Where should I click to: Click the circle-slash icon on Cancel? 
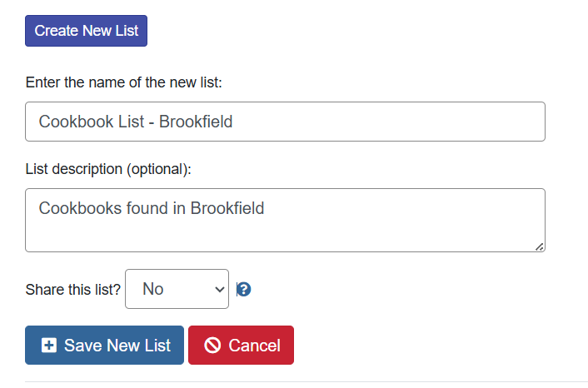coord(212,346)
